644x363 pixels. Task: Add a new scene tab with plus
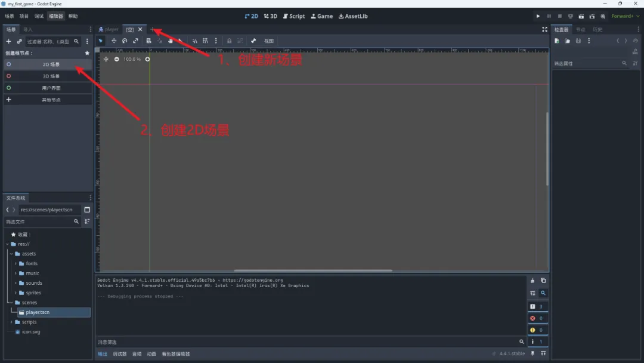(152, 29)
